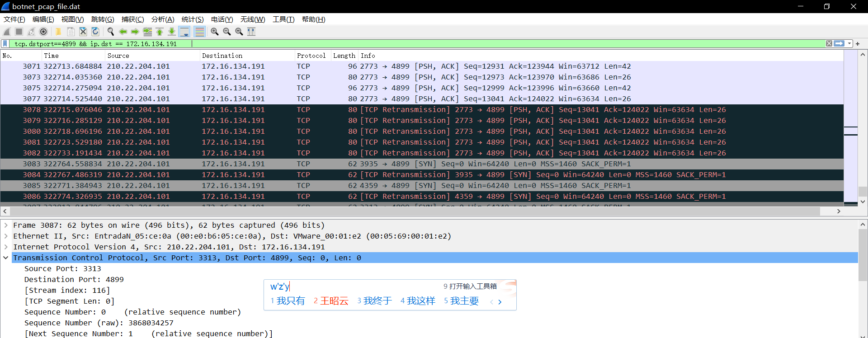Screen dimensions: 868x338
Task: Open the 电话(Y) menu
Action: click(x=222, y=19)
